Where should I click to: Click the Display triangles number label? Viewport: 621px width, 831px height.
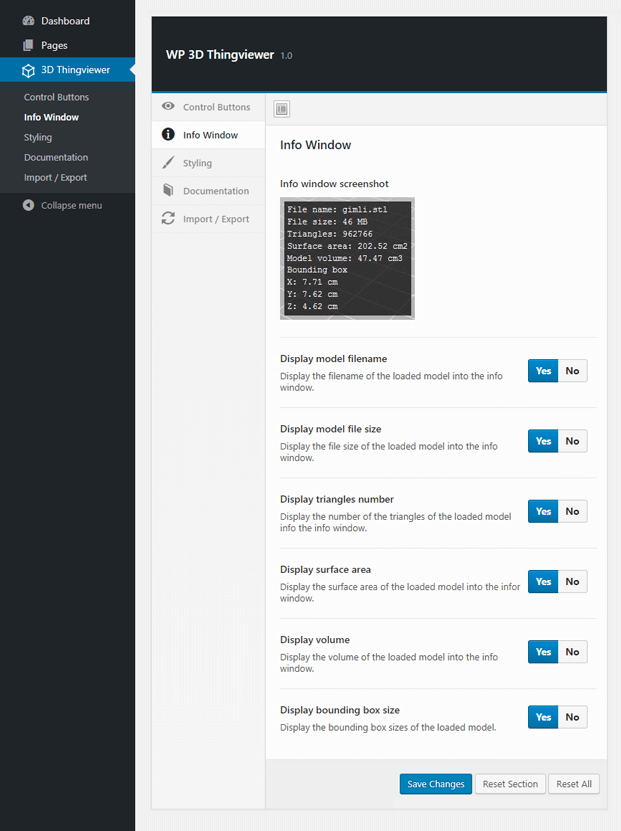tap(337, 499)
